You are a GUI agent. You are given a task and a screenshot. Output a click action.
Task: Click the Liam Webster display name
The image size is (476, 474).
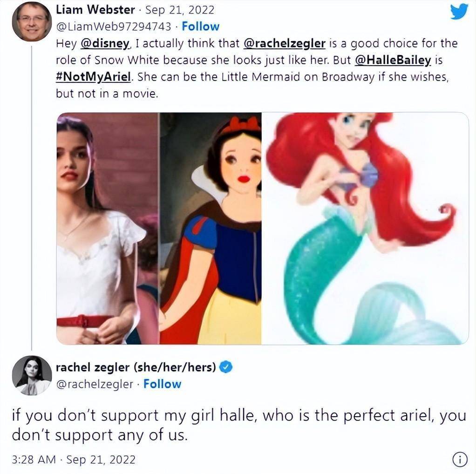(95, 9)
